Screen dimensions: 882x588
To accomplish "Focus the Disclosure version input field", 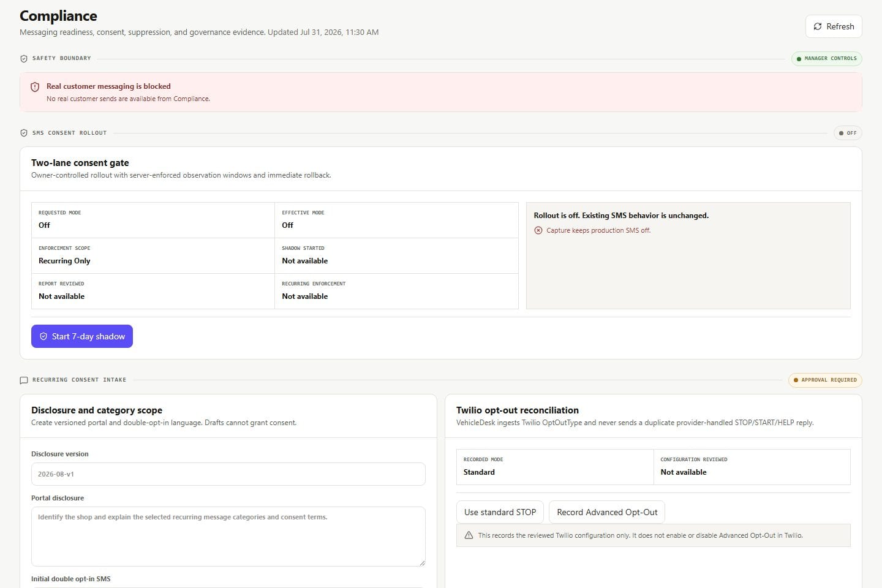I will pyautogui.click(x=228, y=474).
